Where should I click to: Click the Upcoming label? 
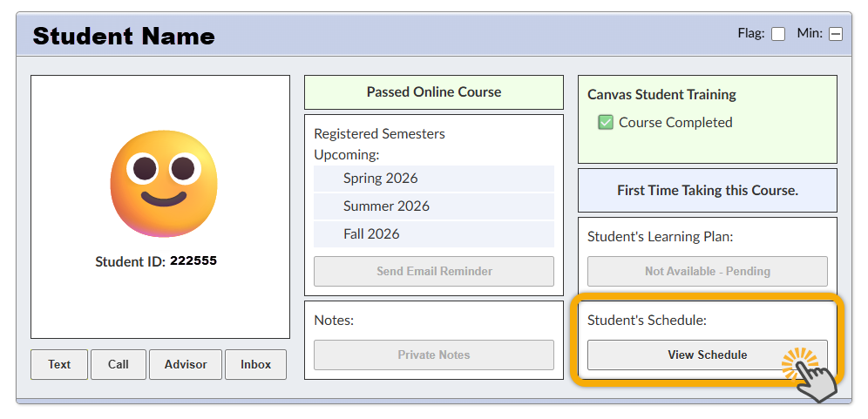point(347,155)
